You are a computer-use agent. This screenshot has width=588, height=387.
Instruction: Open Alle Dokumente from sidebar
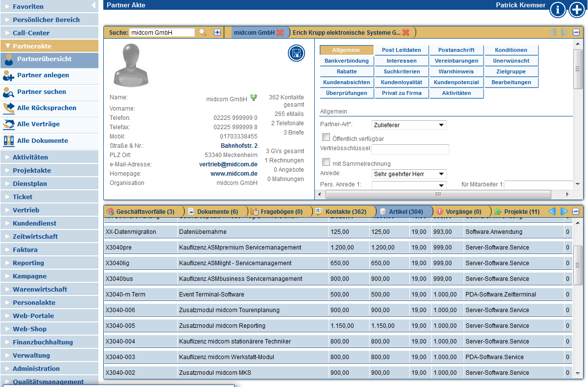point(42,141)
